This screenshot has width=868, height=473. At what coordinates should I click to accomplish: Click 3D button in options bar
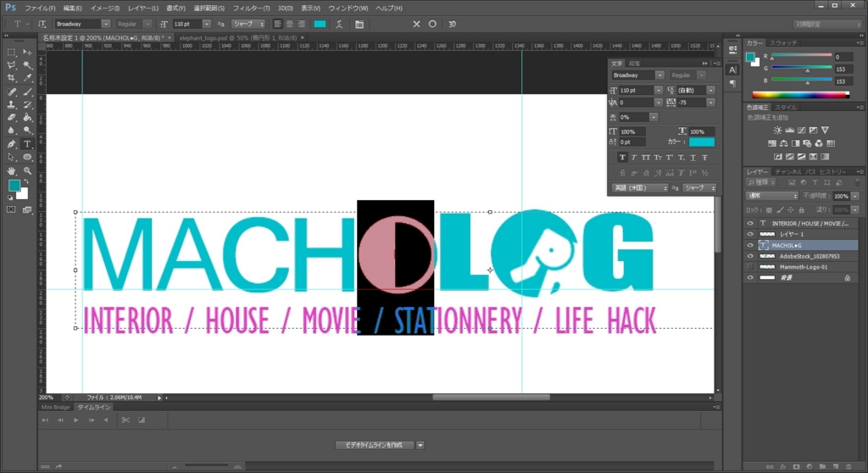pos(453,25)
